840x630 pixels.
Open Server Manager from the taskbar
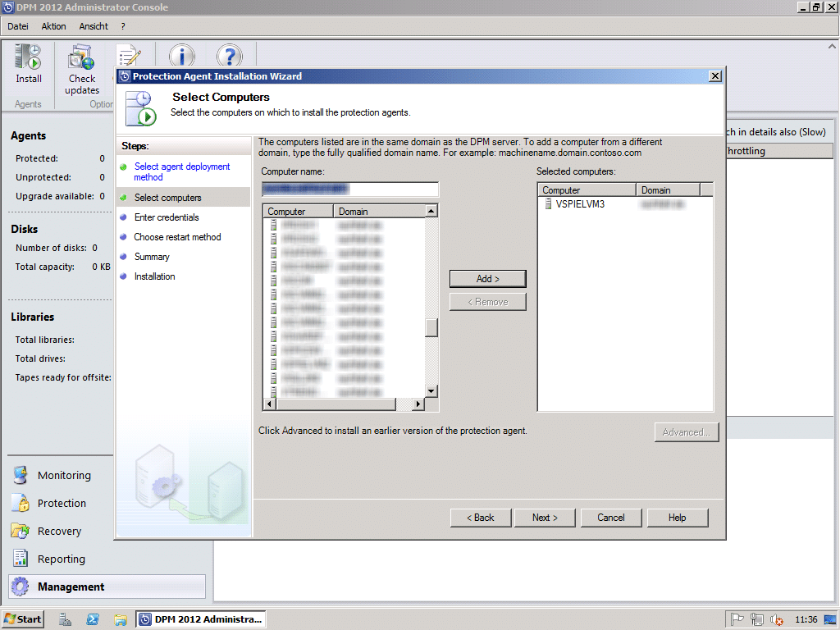[65, 619]
